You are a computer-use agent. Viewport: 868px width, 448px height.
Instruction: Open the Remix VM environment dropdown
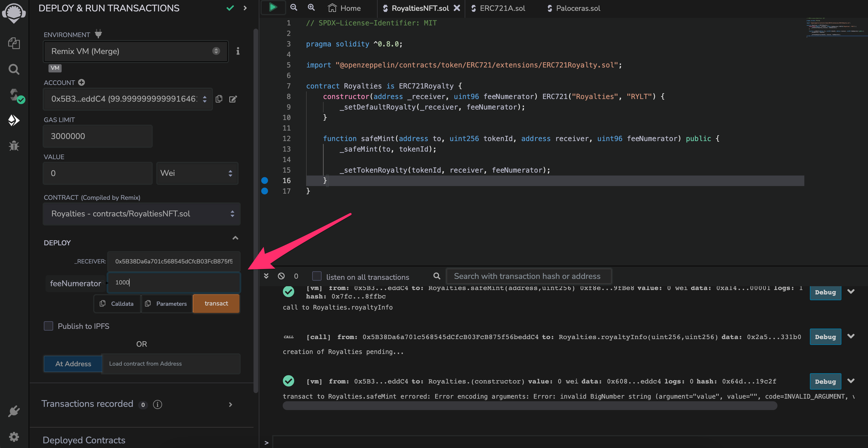136,51
